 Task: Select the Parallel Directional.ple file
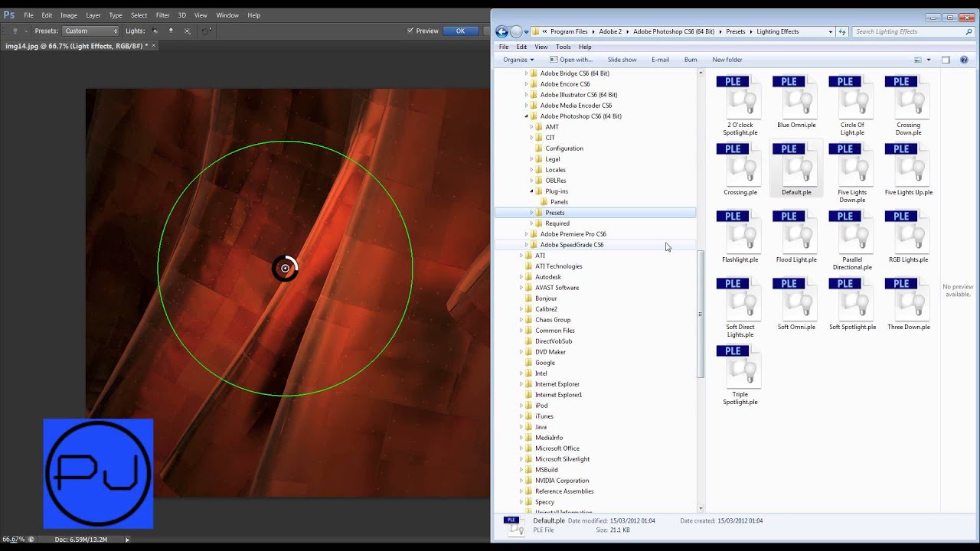tap(852, 240)
